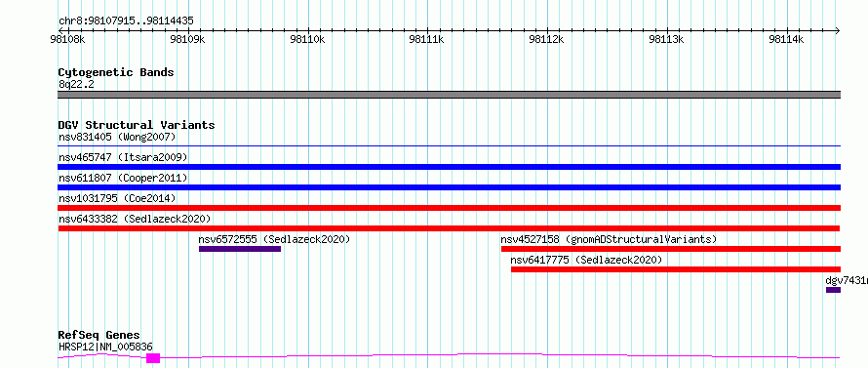The image size is (868, 368).
Task: Select the nsv611807 (Cooper2011) blue variant bar
Action: (x=449, y=187)
